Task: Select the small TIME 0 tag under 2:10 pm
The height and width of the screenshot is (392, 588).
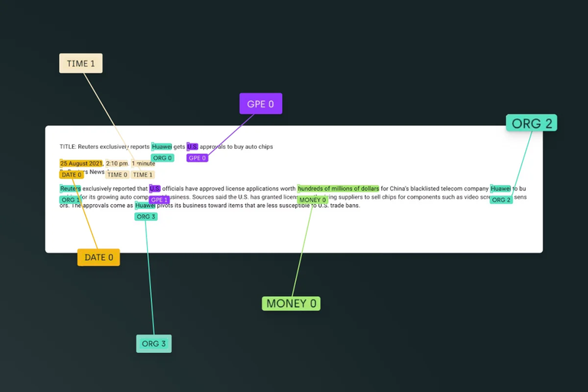Action: (117, 175)
